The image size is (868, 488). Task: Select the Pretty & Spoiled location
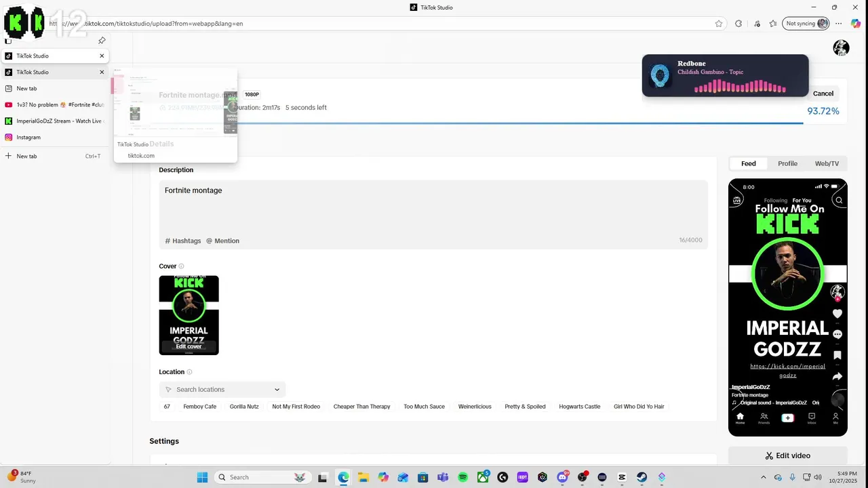(525, 407)
